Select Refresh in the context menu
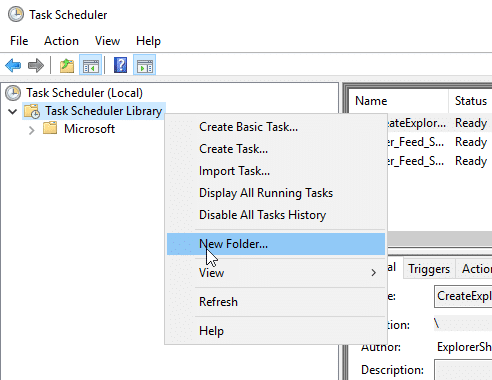Viewport: 492px width, 380px height. tap(276, 302)
